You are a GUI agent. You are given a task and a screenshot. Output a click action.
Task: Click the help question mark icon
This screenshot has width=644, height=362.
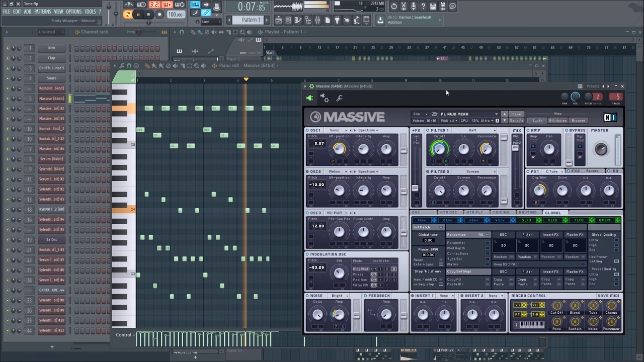point(423,6)
